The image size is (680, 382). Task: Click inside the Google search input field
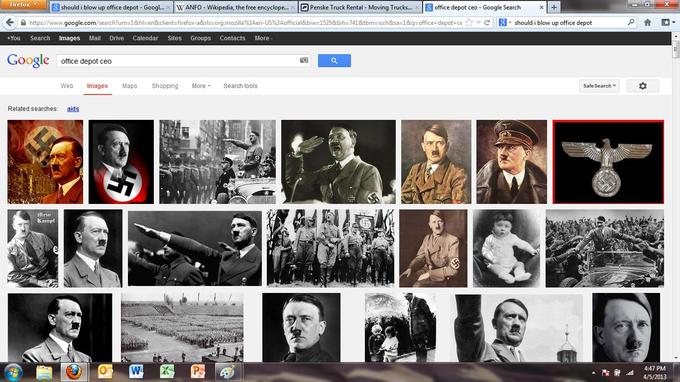coord(178,61)
